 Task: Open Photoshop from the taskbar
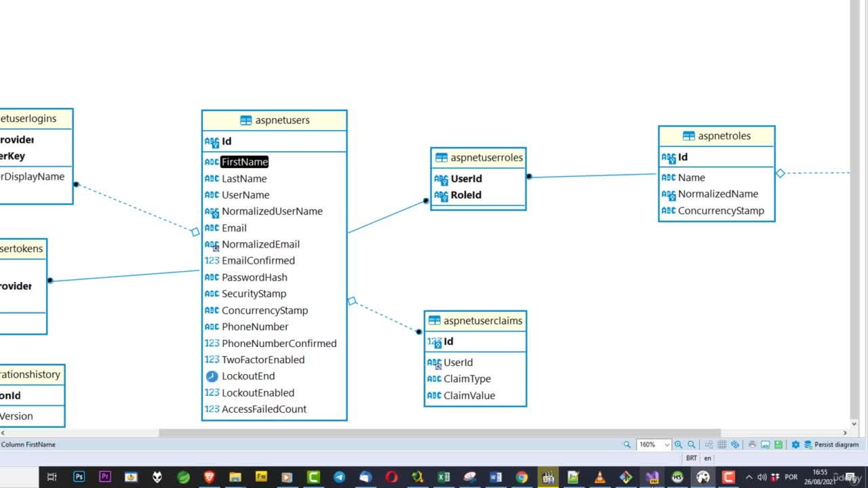(79, 477)
